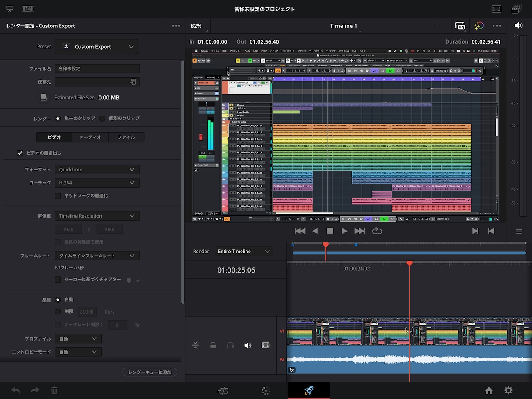Open the Deliver page rocket icon
The height and width of the screenshot is (399, 532).
[308, 390]
